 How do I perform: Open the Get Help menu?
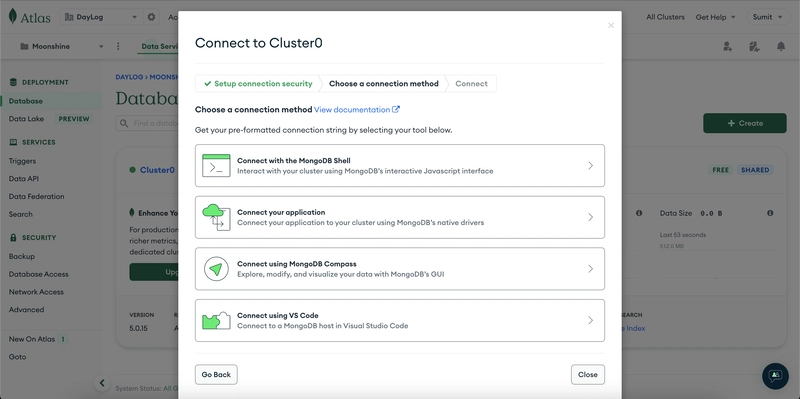[x=715, y=17]
